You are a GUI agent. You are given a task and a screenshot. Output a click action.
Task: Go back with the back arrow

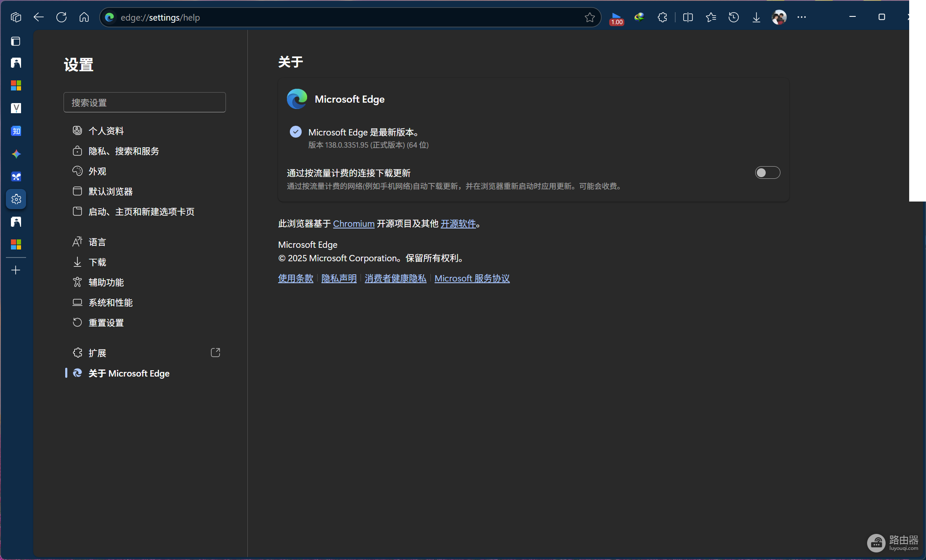click(x=39, y=17)
